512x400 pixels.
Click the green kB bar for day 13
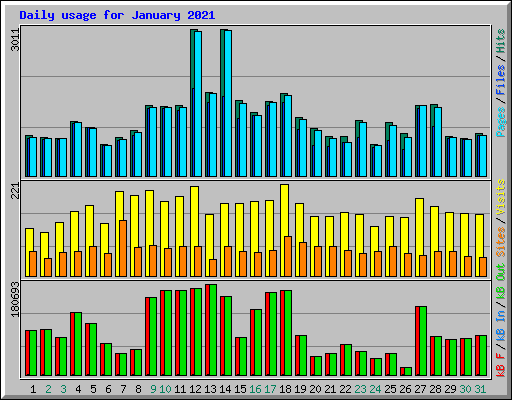point(213,330)
